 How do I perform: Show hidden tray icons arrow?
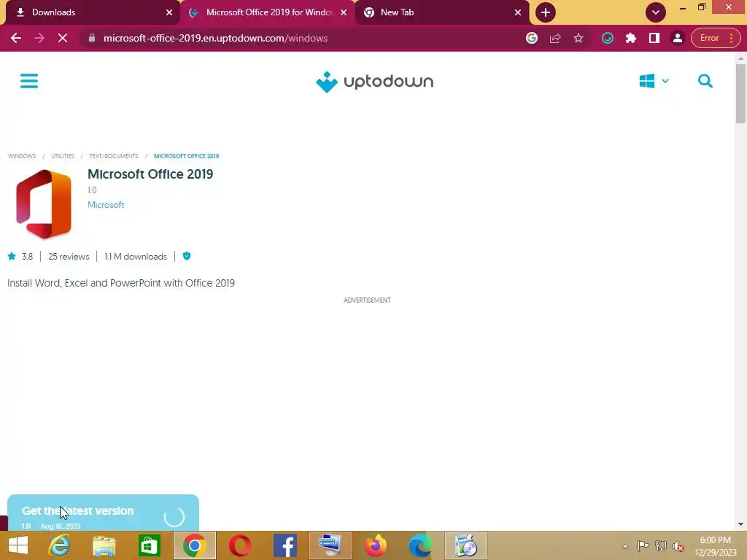[625, 546]
